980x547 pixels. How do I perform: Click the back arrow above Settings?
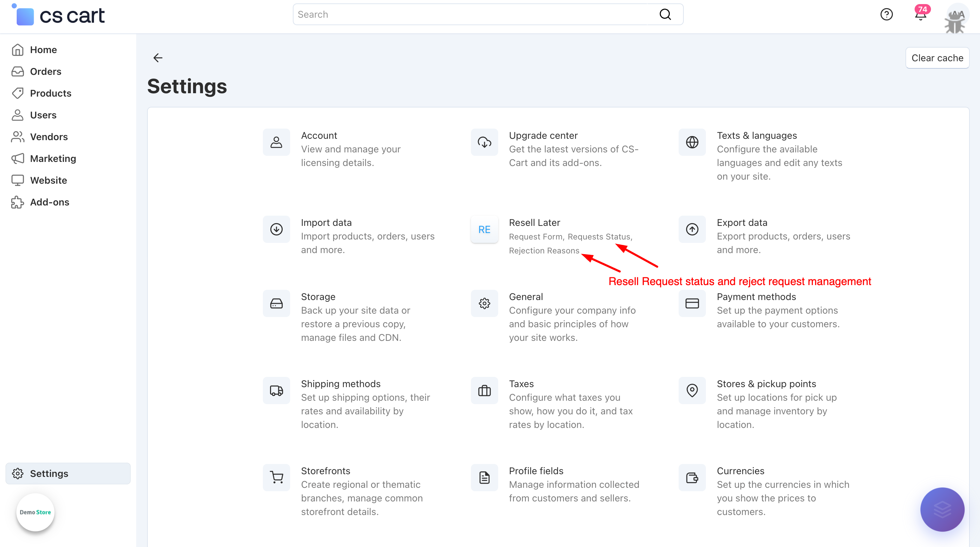click(x=158, y=58)
